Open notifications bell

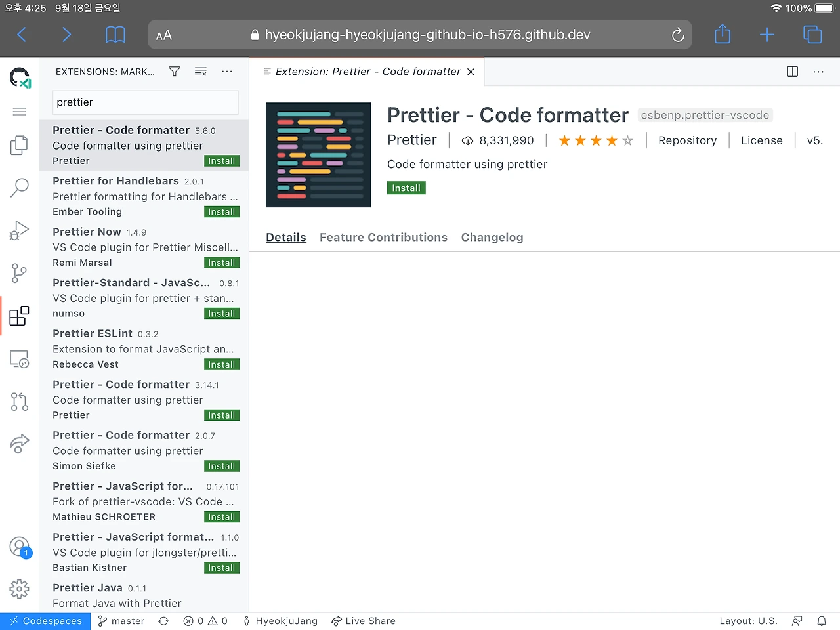tap(822, 621)
